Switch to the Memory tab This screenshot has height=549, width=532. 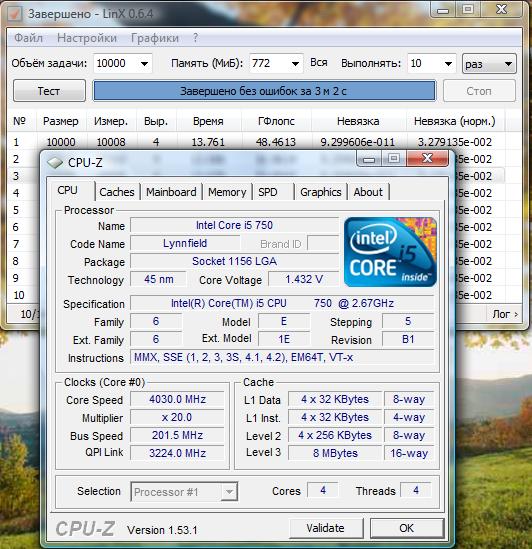click(x=227, y=192)
